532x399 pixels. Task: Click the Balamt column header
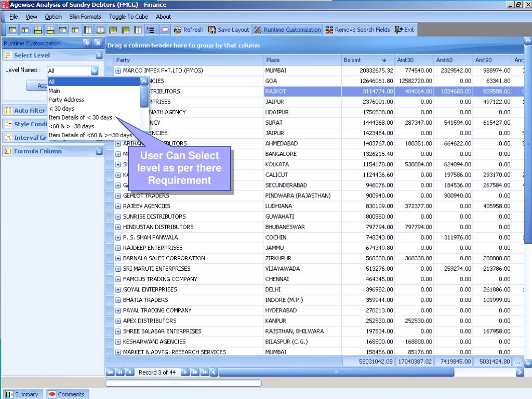(x=368, y=60)
